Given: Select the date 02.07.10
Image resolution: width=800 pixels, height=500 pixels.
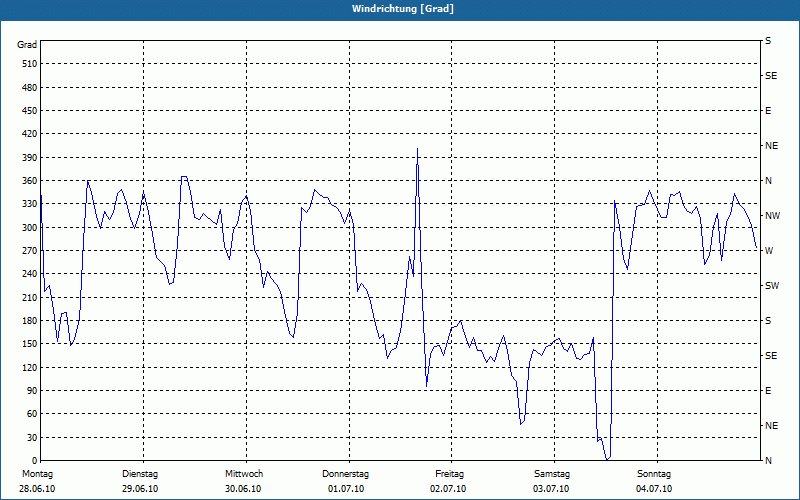Looking at the screenshot, I should pyautogui.click(x=448, y=489).
